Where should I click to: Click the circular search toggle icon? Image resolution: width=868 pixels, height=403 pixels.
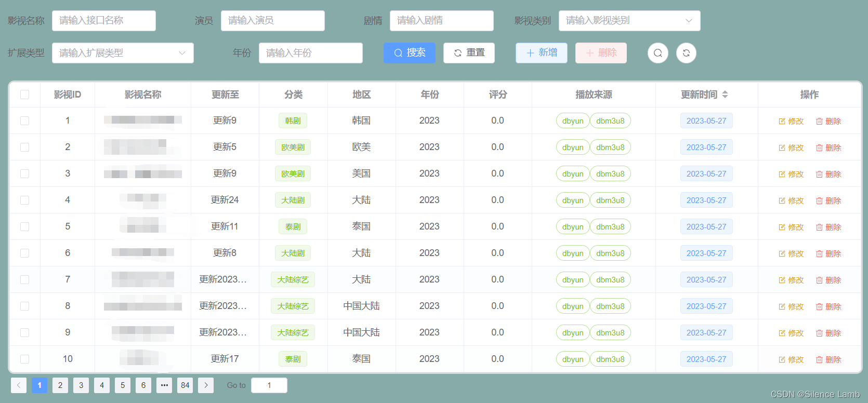pos(657,53)
